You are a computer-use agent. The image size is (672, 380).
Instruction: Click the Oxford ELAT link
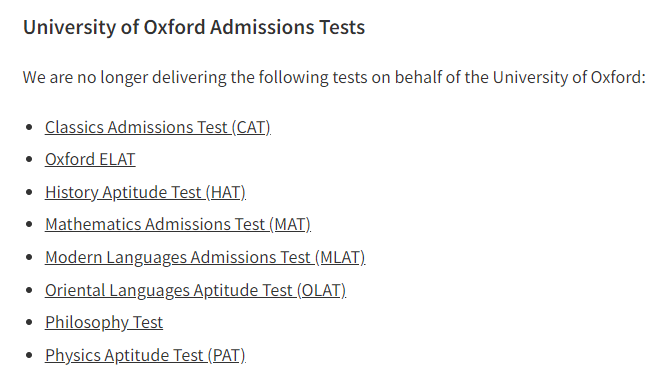90,159
